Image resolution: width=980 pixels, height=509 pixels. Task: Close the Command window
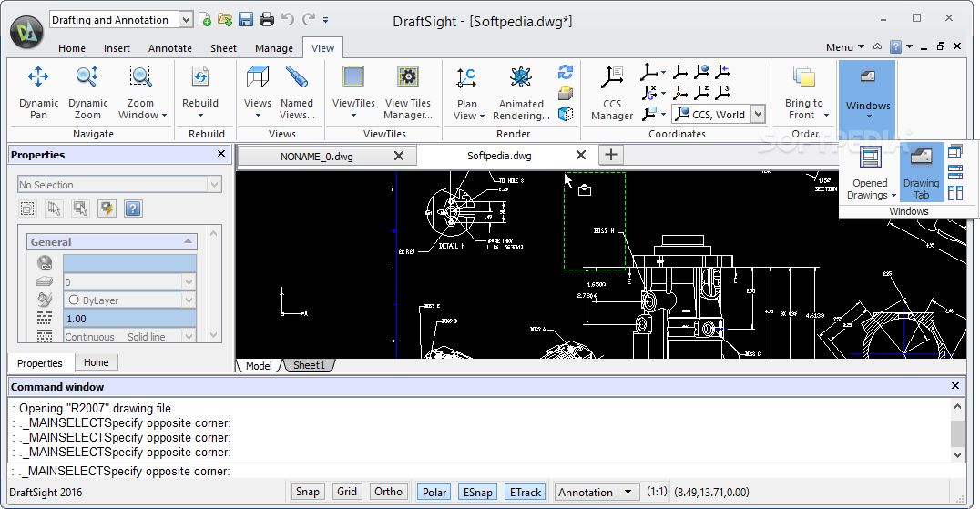click(x=955, y=386)
